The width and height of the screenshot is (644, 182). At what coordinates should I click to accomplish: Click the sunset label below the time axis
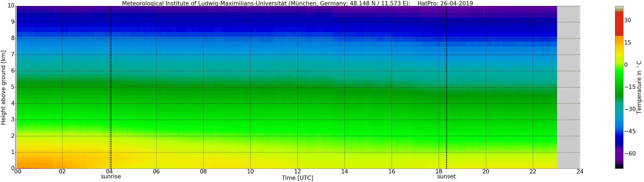pos(446,176)
